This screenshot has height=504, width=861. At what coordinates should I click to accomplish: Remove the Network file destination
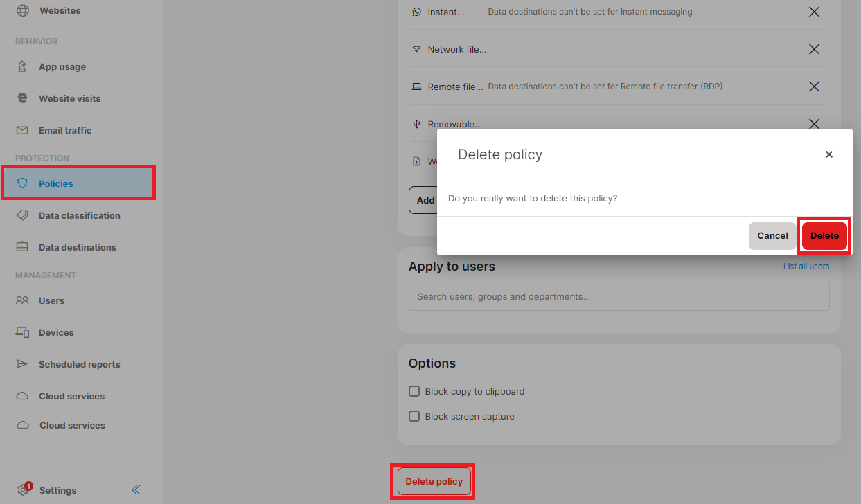(814, 48)
